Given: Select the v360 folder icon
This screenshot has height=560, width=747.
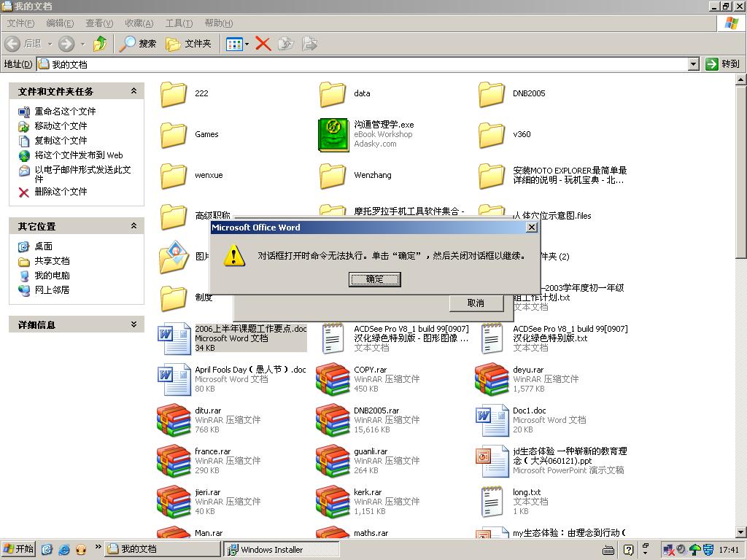Looking at the screenshot, I should click(x=492, y=135).
